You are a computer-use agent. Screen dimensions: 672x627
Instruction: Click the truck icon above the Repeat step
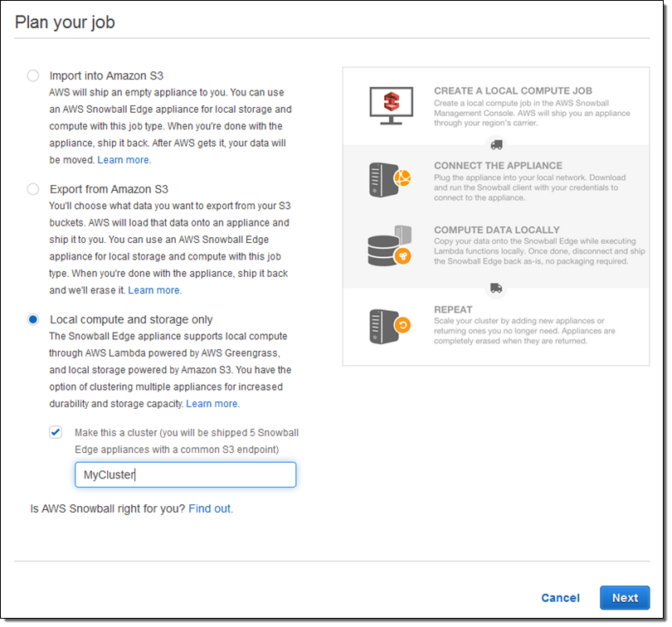point(496,288)
